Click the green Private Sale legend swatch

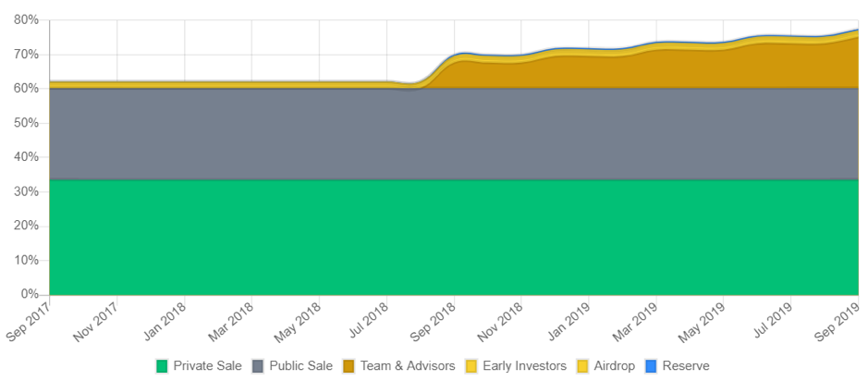click(163, 366)
